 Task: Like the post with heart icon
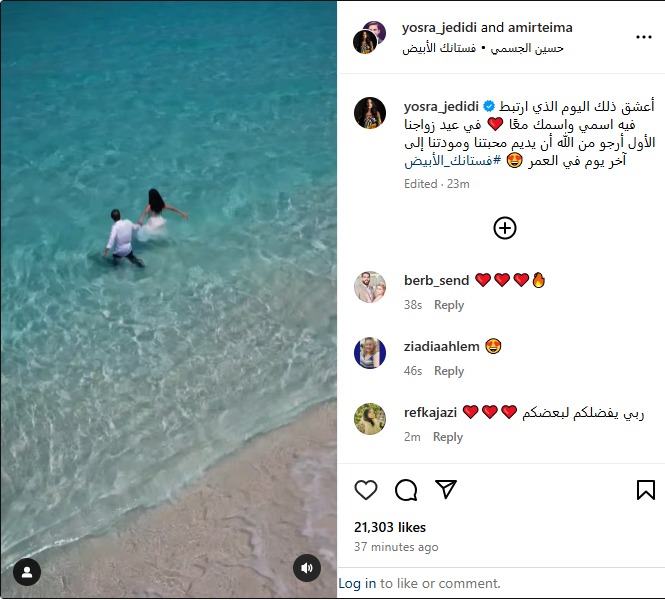(366, 490)
